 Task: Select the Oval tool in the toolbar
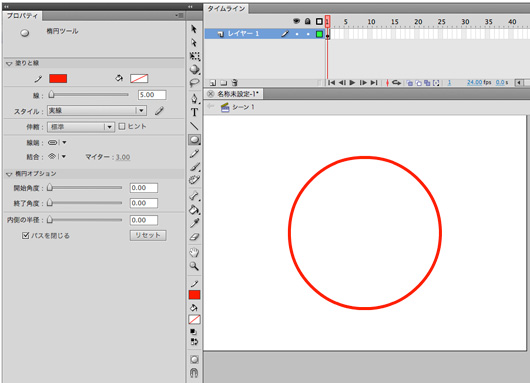pyautogui.click(x=194, y=140)
